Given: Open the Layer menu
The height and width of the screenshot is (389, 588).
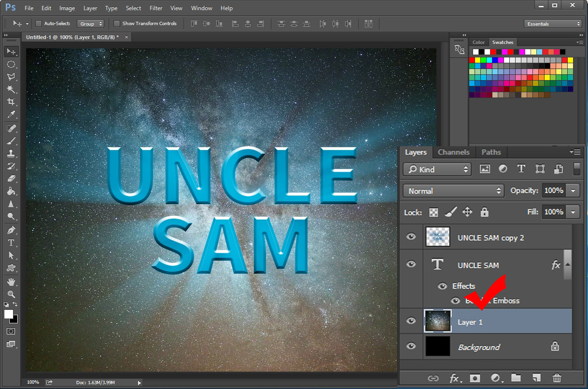Looking at the screenshot, I should [90, 8].
